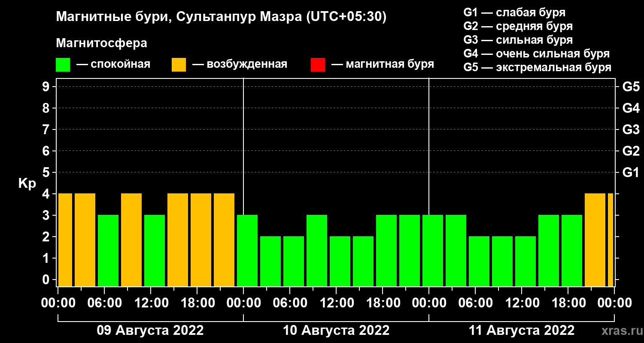Click the '00:00' tick label starting 10 Августа
The width and height of the screenshot is (644, 343).
point(243,303)
